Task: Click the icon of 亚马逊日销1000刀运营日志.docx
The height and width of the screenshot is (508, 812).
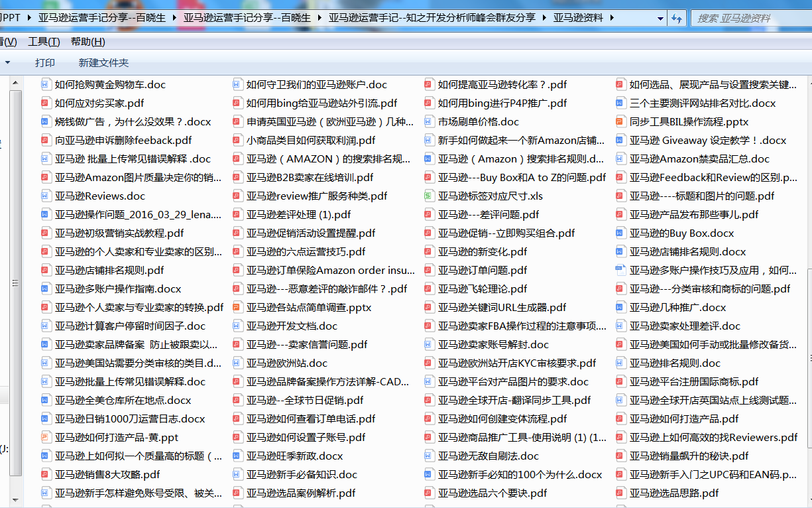Action: 46,418
